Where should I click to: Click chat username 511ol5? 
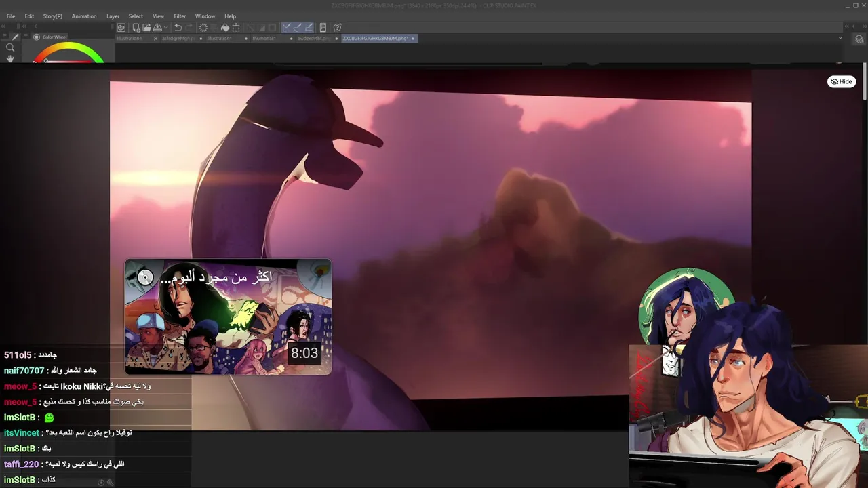16,355
